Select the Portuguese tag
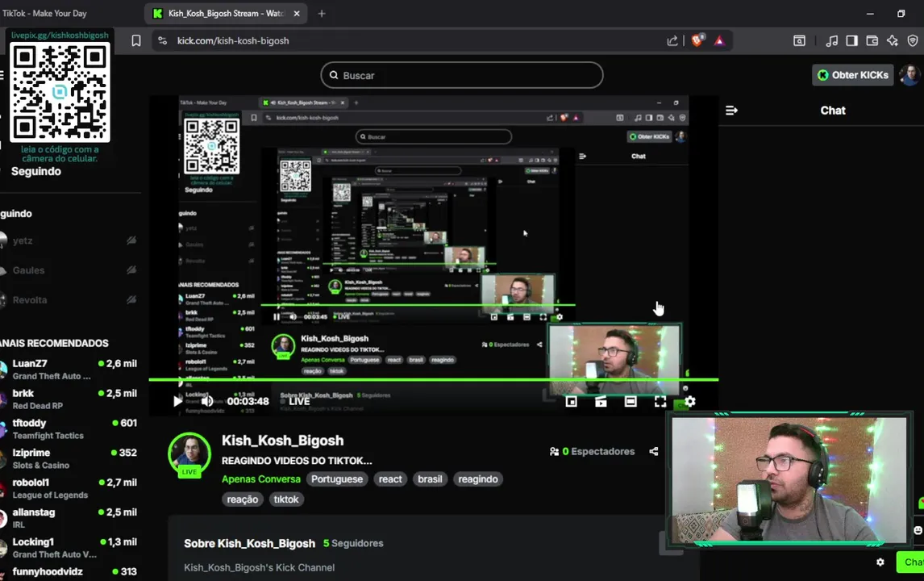This screenshot has height=581, width=924. pos(337,479)
